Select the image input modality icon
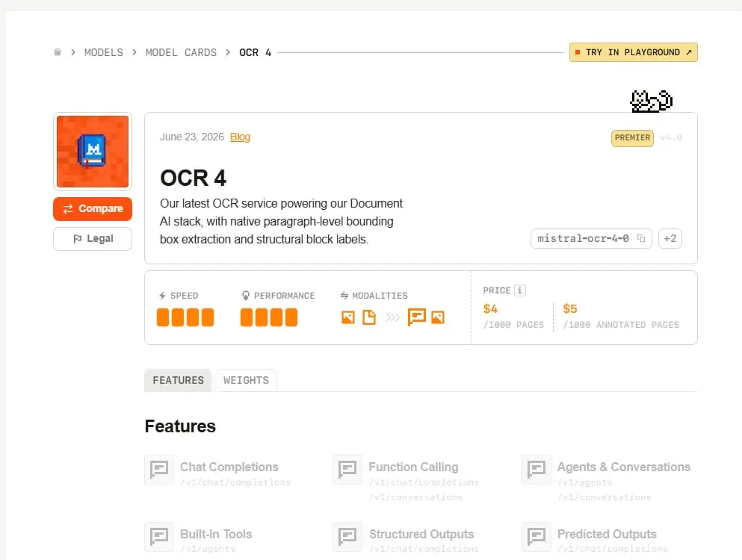 [347, 317]
